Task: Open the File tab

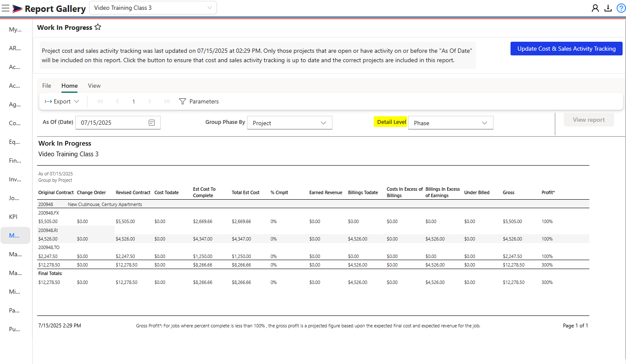Action: coord(46,86)
